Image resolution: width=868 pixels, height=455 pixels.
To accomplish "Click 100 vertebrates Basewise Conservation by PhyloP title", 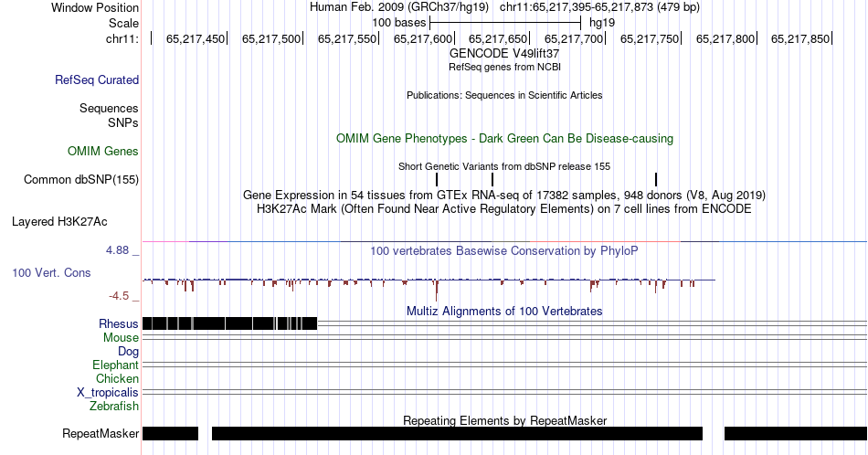I will (504, 250).
